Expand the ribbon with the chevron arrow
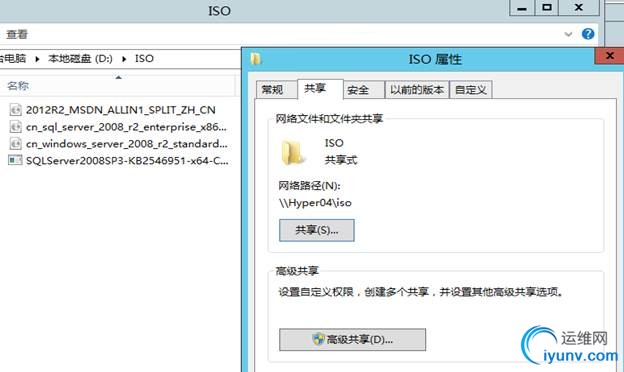This screenshot has height=372, width=624. (x=568, y=34)
